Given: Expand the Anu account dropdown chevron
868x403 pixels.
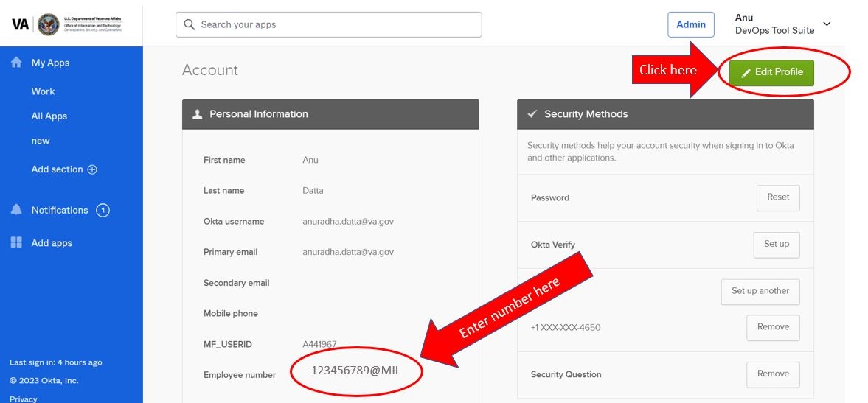Looking at the screenshot, I should coord(827,24).
